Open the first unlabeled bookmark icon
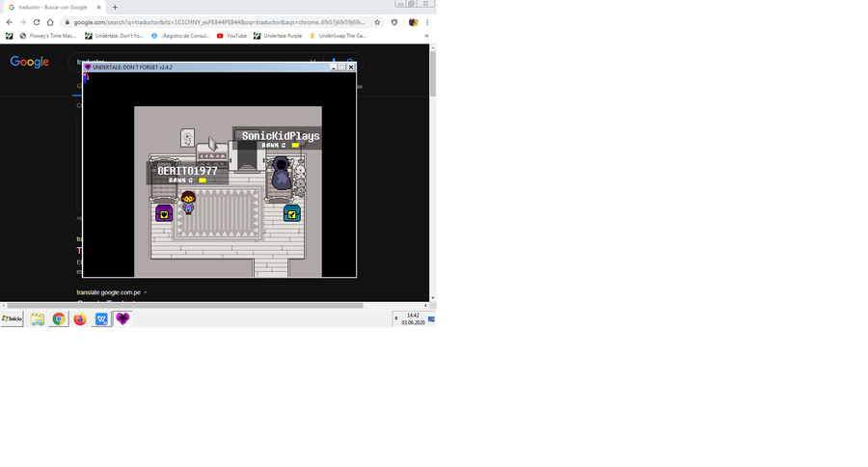Image resolution: width=868 pixels, height=467 pixels. 9,36
